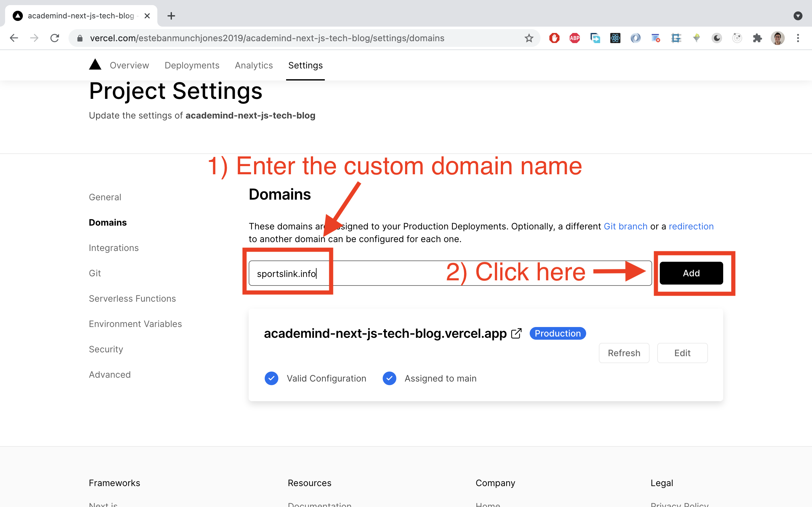Reload the current page

tap(55, 38)
